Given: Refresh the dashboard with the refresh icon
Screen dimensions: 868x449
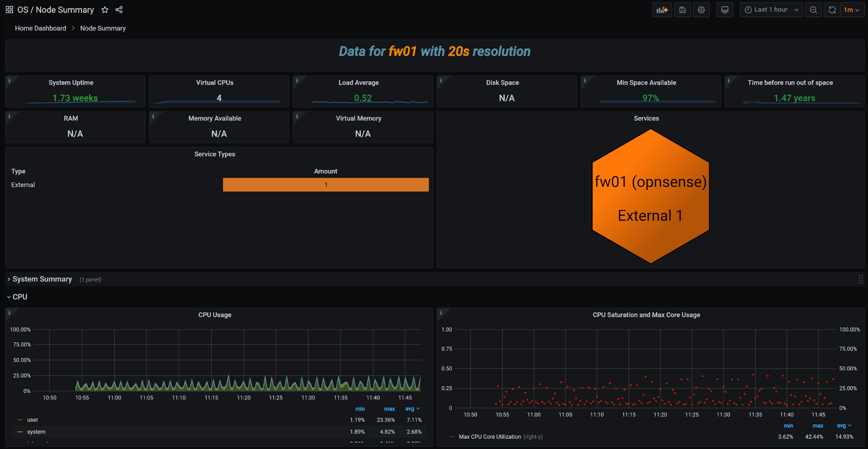Looking at the screenshot, I should (832, 10).
